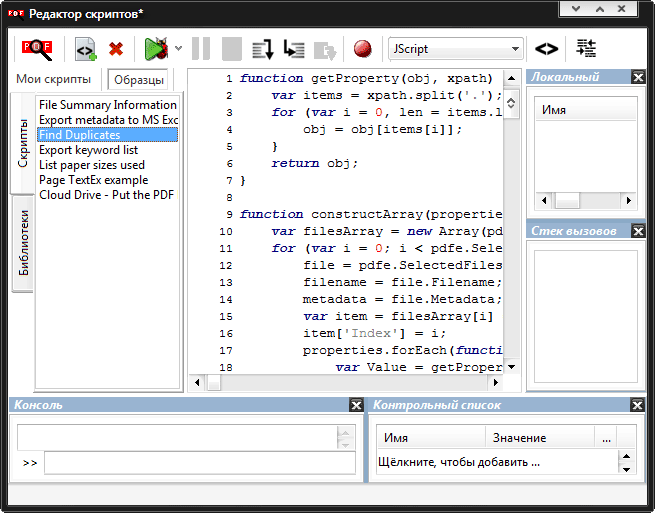Click the pause execution icon
The width and height of the screenshot is (655, 513).
[201, 49]
